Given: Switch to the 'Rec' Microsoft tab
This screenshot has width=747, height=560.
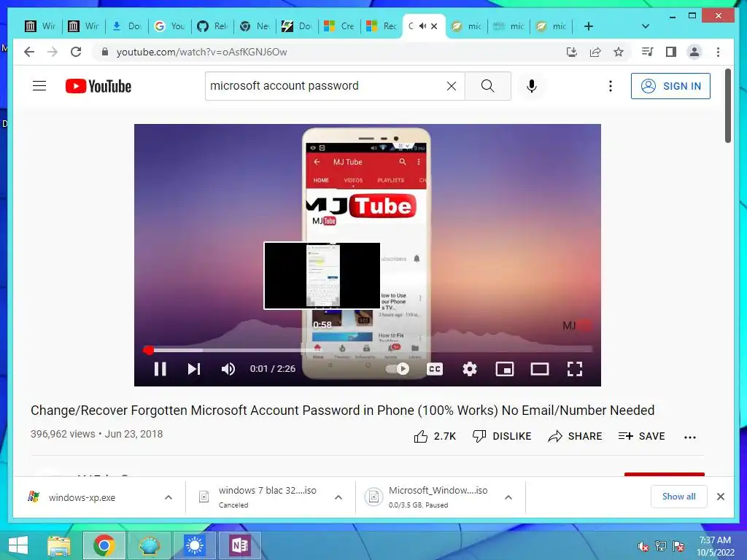Looking at the screenshot, I should coord(382,26).
